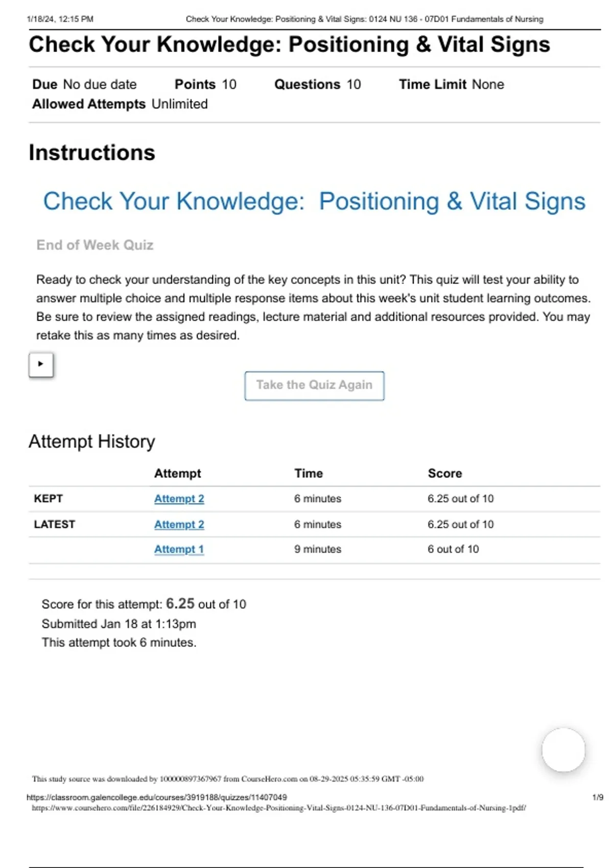Click the gray End of Week Quiz subtitle
Image resolution: width=613 pixels, height=868 pixels.
click(95, 245)
